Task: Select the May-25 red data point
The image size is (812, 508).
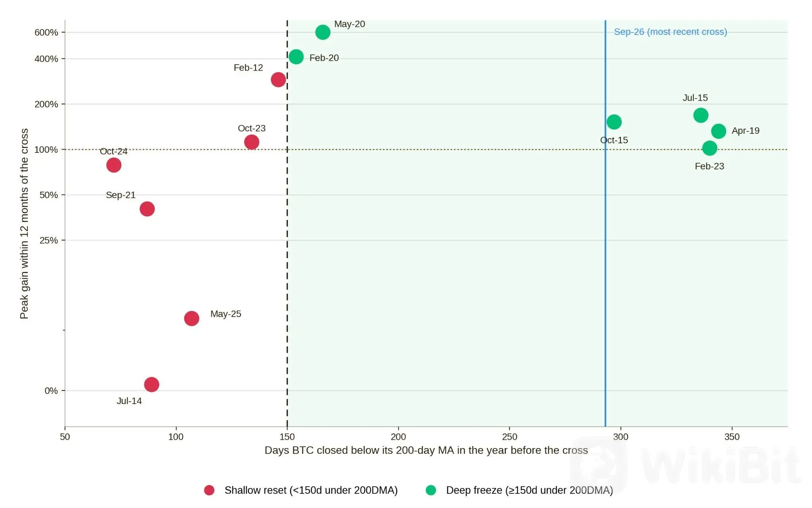Action: [192, 318]
